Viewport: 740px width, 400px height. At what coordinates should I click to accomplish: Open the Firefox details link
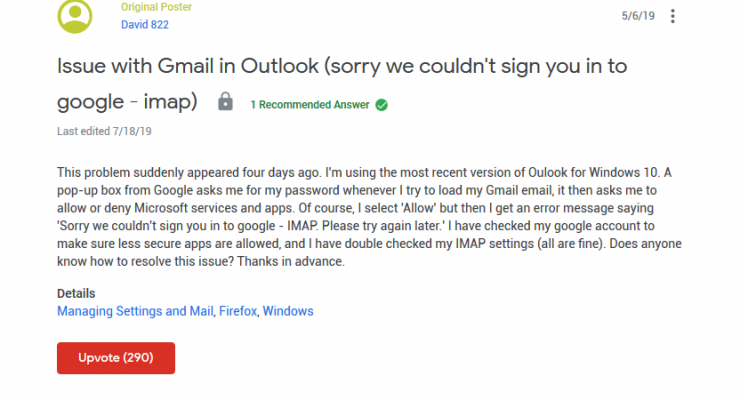tap(238, 311)
